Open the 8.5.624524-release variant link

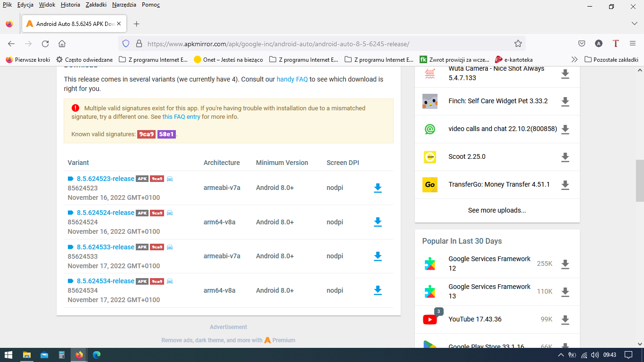click(106, 213)
